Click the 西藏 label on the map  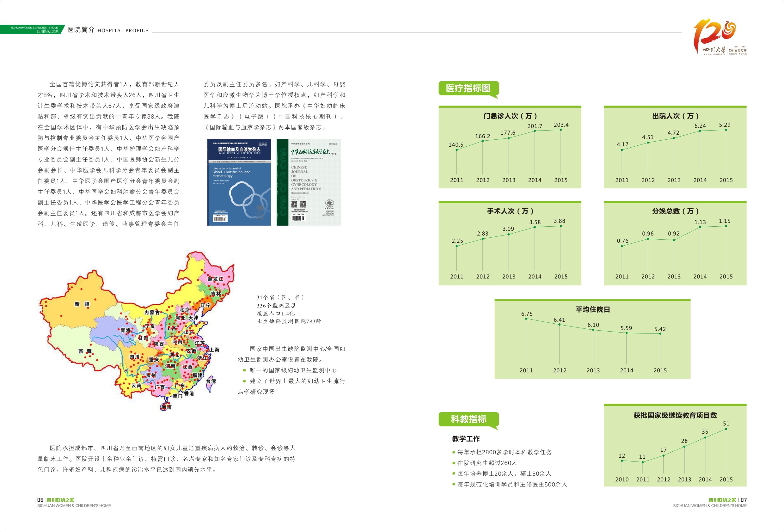coord(85,351)
